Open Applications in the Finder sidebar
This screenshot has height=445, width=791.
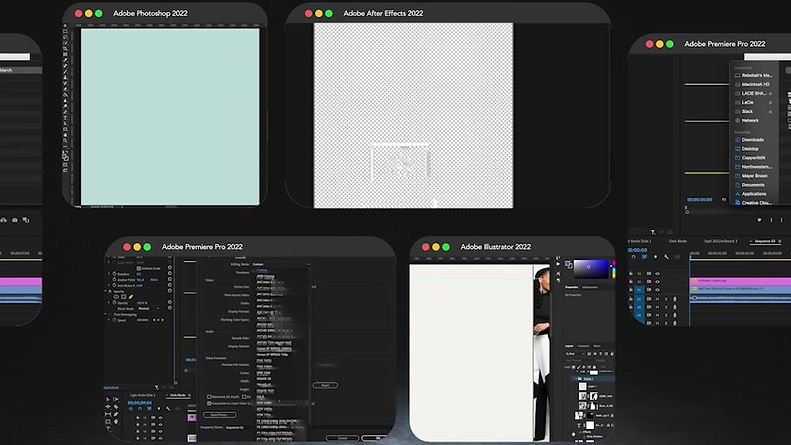pyautogui.click(x=754, y=194)
